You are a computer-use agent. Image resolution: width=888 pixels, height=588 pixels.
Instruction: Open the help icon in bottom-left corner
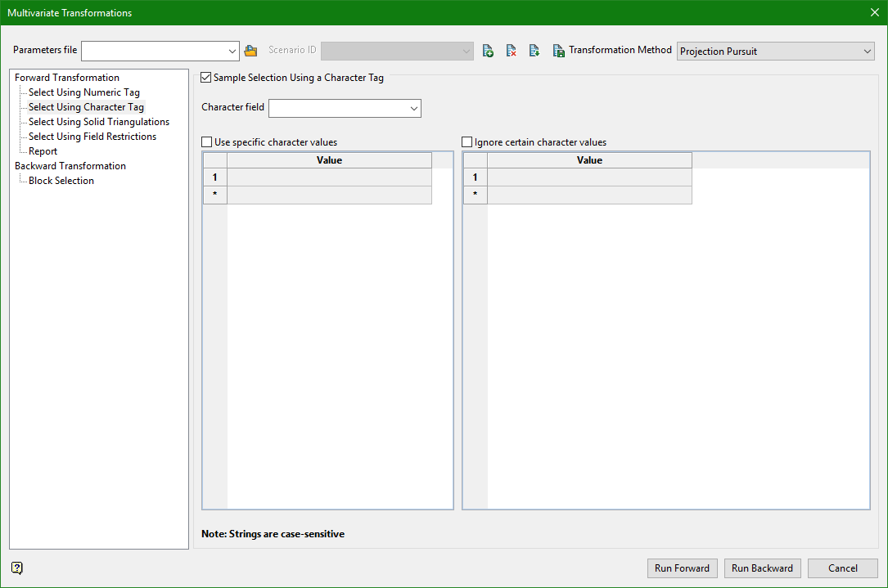point(17,568)
